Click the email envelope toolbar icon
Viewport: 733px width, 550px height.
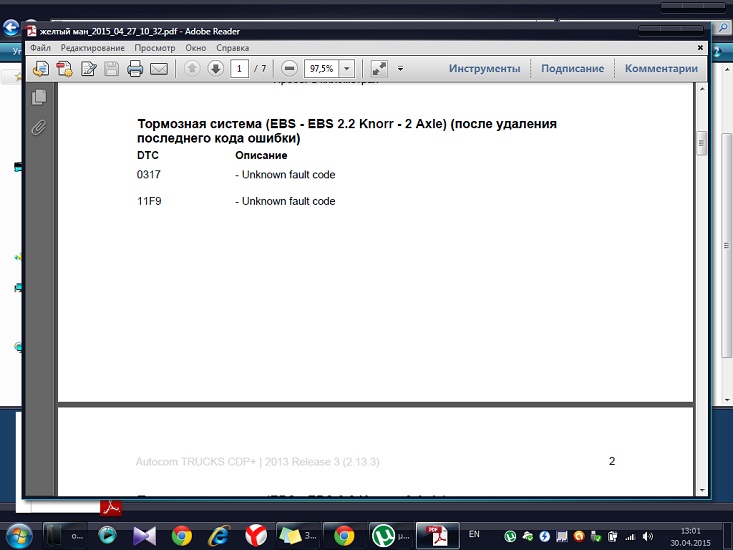(159, 69)
